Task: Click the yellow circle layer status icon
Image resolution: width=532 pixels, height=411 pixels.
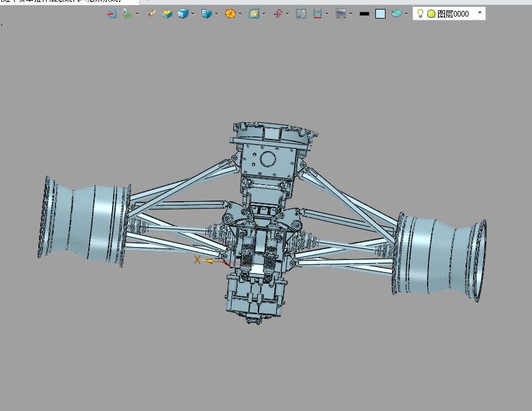Action: coord(431,14)
